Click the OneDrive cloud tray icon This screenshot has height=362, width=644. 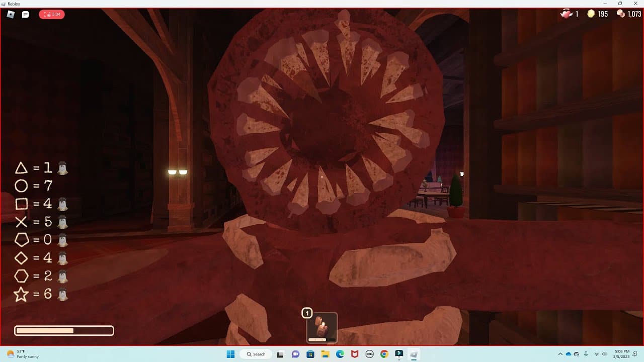click(569, 354)
